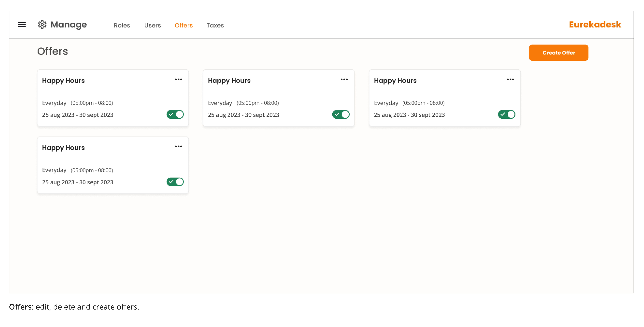Click the Create Offer button
644x327 pixels.
point(558,53)
